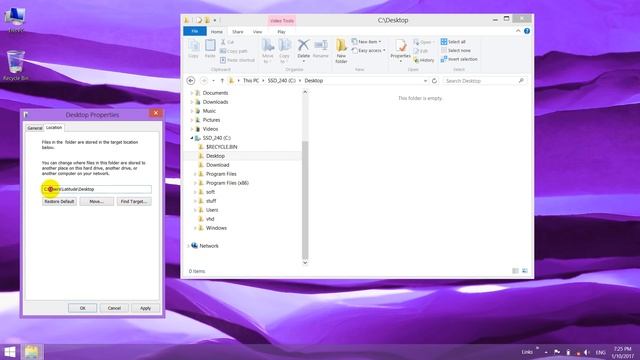Switch to details view button
Viewport: 640px width, 360px height.
click(516, 271)
